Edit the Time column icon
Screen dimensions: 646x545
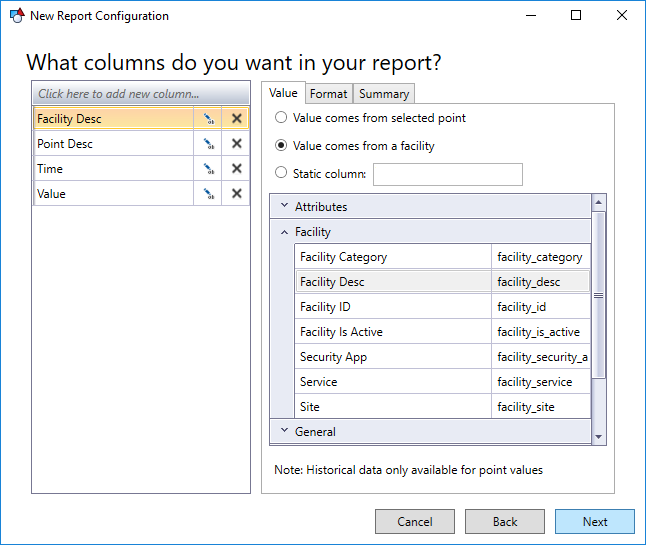[x=209, y=169]
